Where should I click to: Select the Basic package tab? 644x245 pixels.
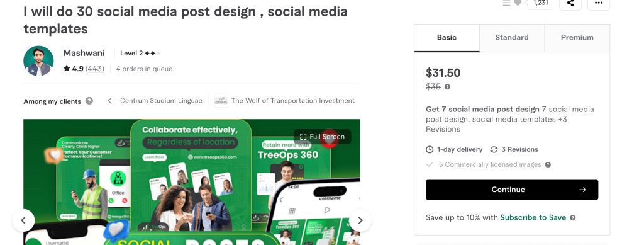coord(447,38)
